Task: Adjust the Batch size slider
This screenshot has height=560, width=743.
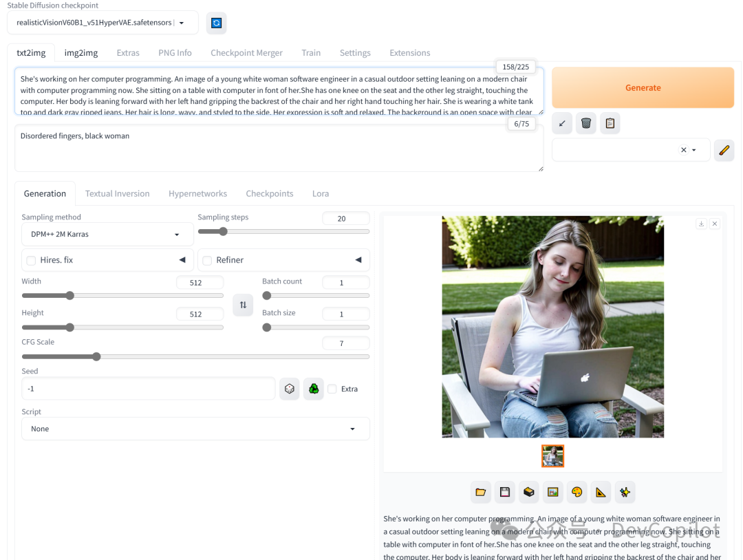Action: click(316, 327)
